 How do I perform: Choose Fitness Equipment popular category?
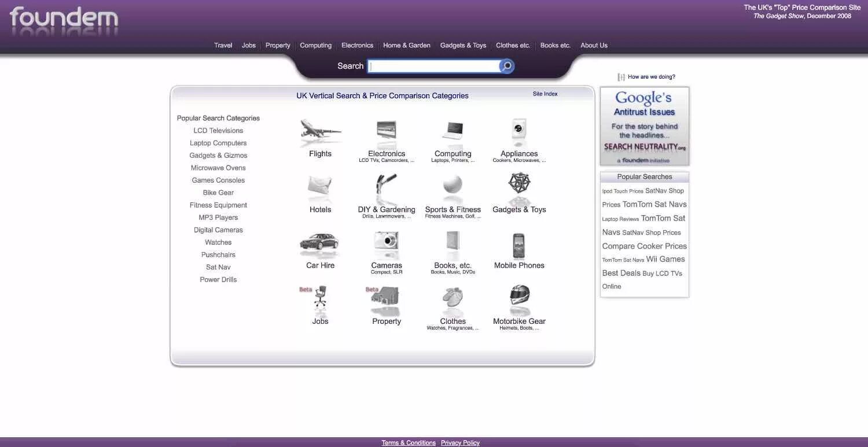pyautogui.click(x=218, y=205)
